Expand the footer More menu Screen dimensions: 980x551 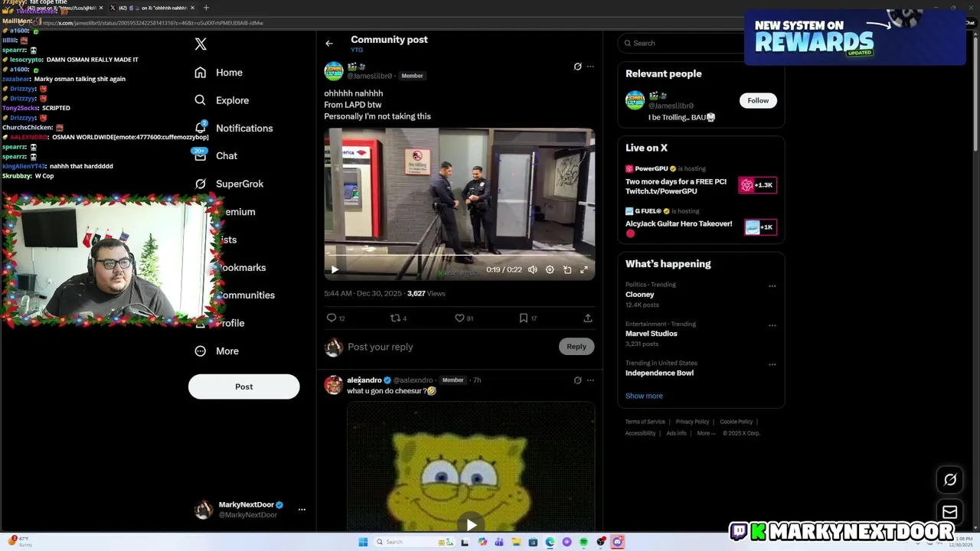[x=706, y=433]
